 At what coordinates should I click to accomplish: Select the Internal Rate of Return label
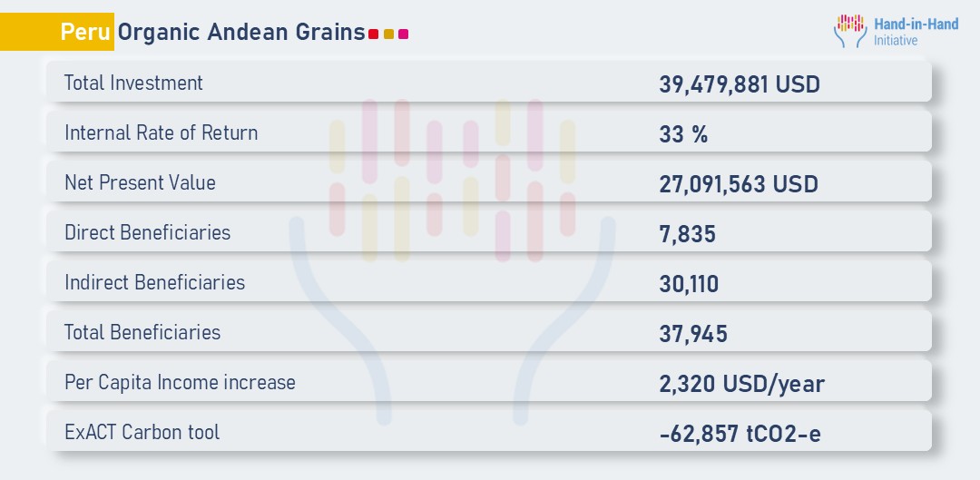tap(161, 132)
